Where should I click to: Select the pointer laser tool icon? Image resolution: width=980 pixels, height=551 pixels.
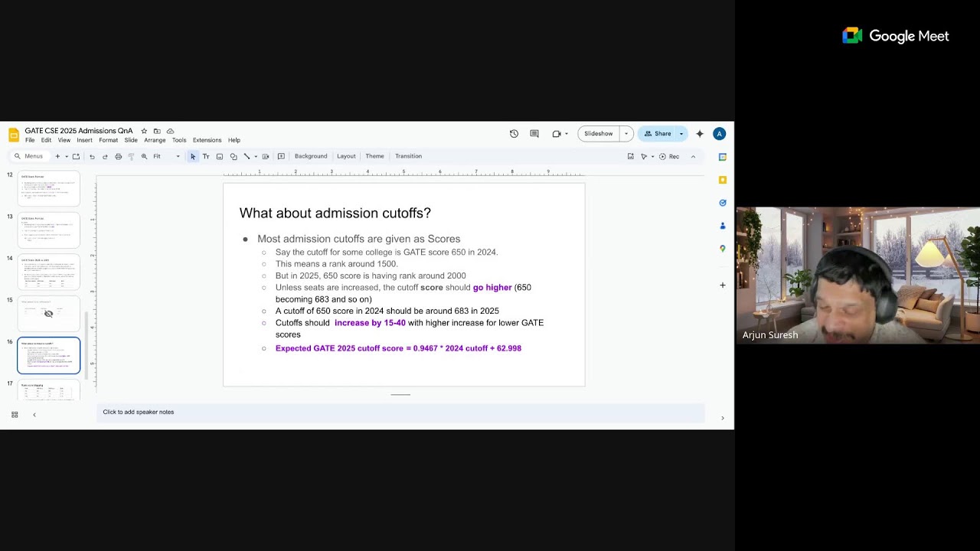pyautogui.click(x=644, y=156)
